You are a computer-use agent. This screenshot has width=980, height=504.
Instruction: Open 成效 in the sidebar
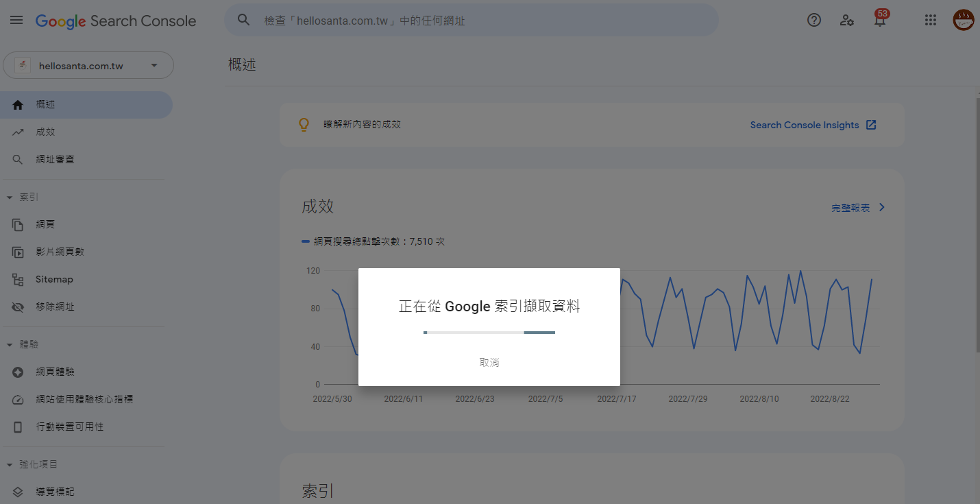click(86, 132)
